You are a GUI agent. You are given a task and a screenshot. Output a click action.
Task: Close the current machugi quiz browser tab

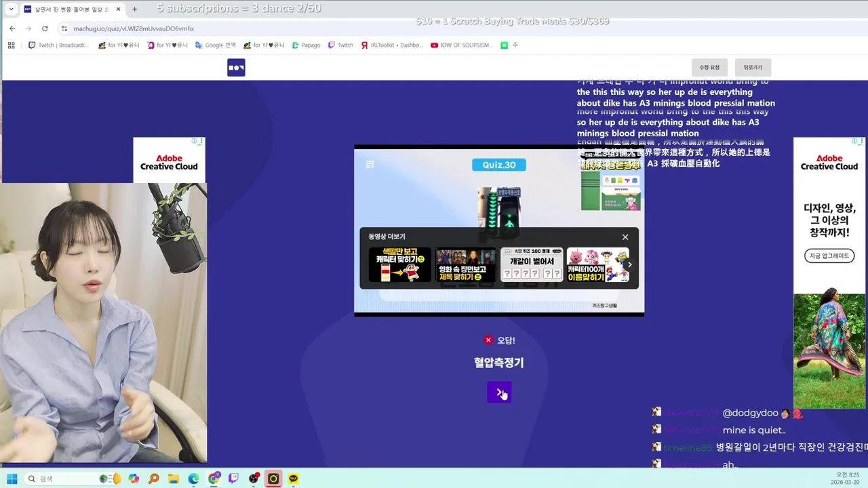click(x=118, y=9)
